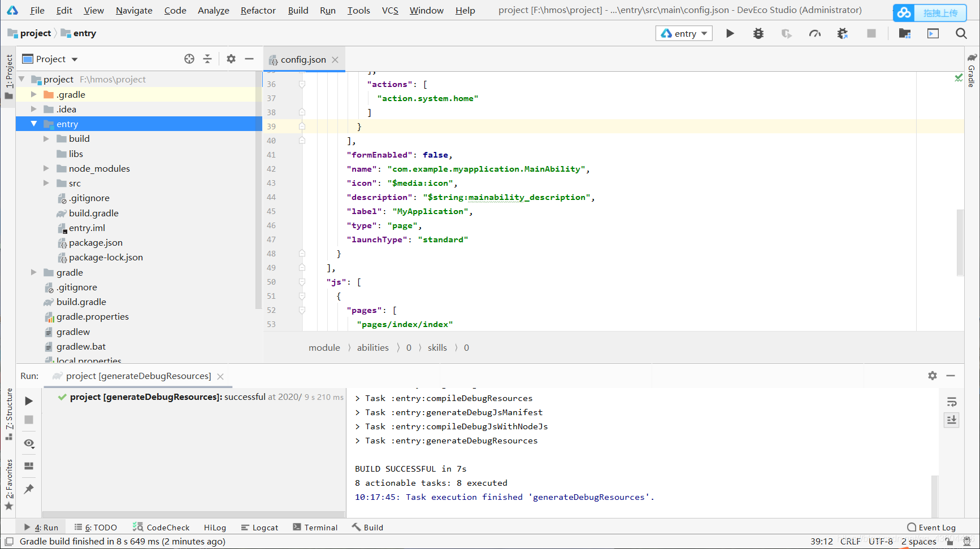Click the cloud upload button in title bar
The width and height of the screenshot is (980, 549).
click(930, 12)
